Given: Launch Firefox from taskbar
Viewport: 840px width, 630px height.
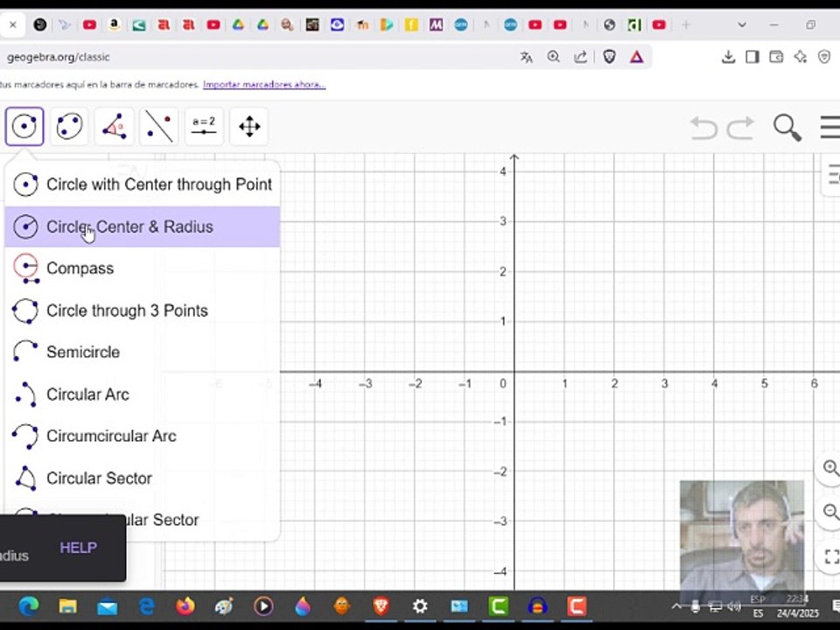Looking at the screenshot, I should click(185, 606).
